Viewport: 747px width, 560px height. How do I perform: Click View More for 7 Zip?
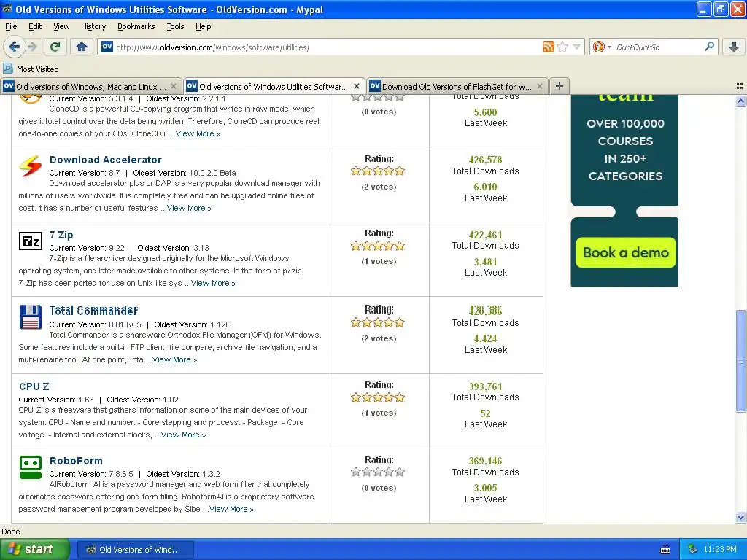tap(213, 284)
